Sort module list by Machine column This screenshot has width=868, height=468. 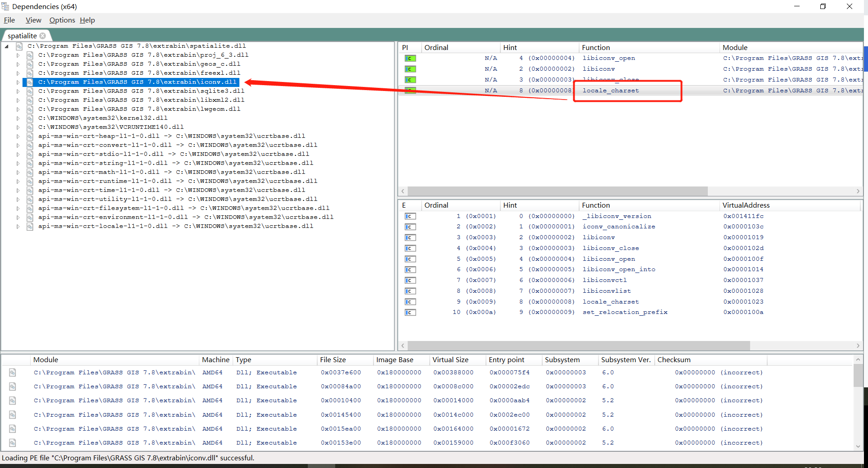click(216, 359)
